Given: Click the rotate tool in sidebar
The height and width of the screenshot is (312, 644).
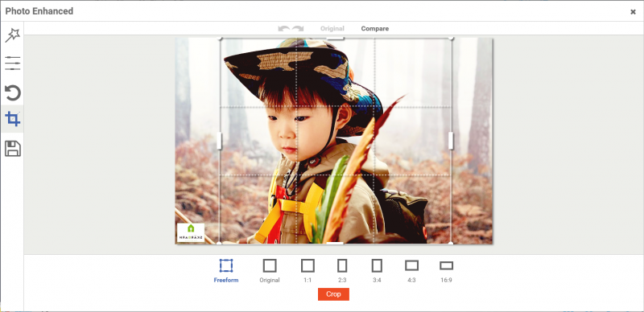Looking at the screenshot, I should pos(12,92).
